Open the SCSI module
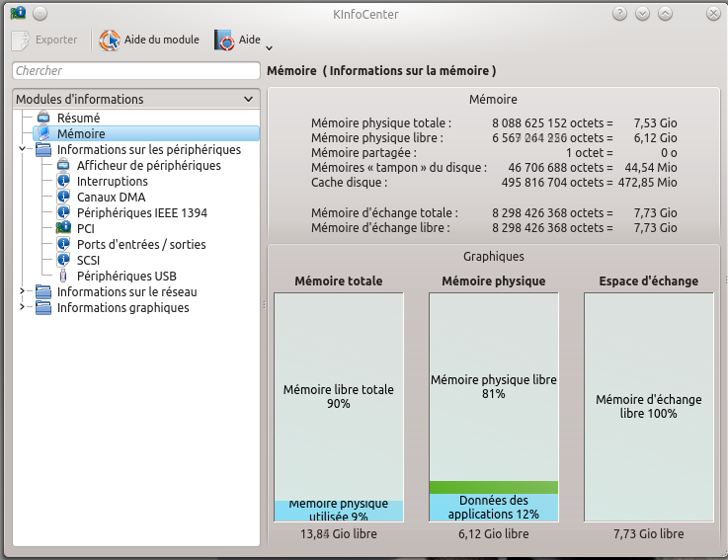 [x=88, y=260]
